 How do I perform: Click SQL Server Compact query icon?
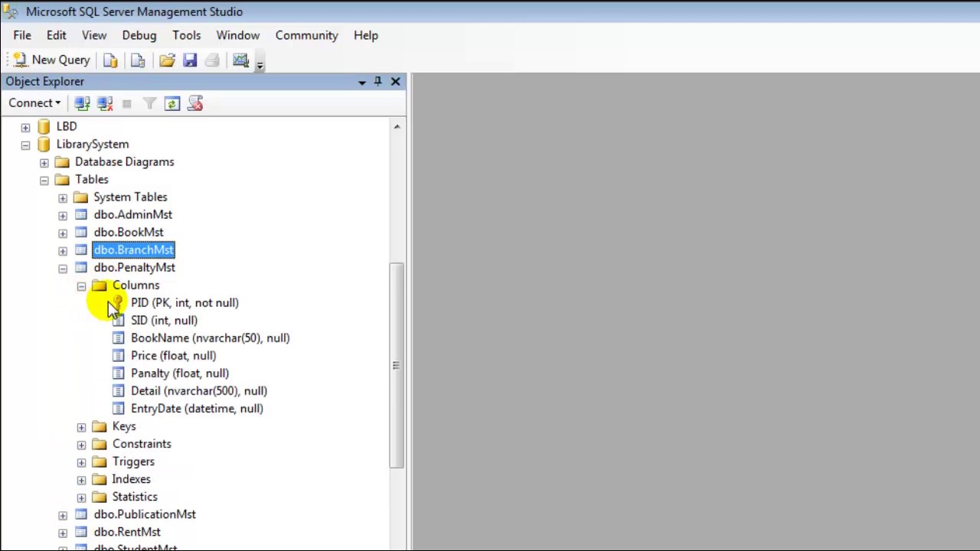tap(138, 60)
